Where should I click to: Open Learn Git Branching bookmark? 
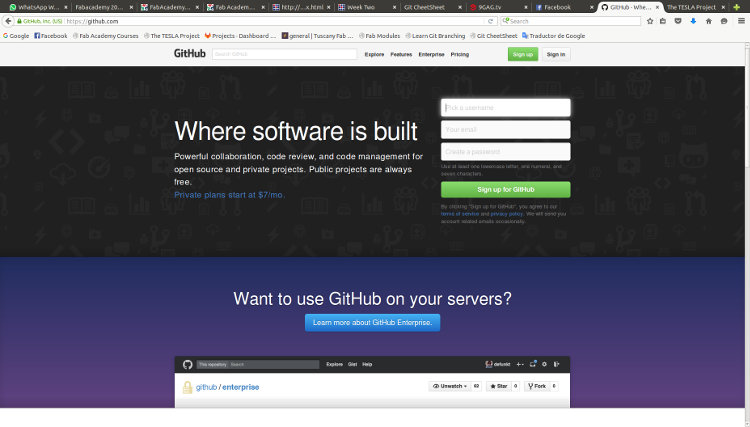point(435,36)
